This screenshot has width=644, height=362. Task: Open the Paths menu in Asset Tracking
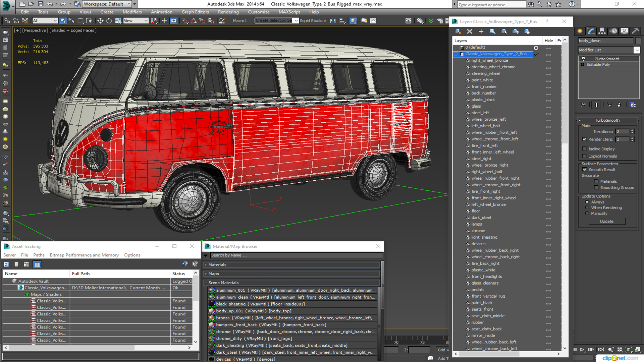39,255
